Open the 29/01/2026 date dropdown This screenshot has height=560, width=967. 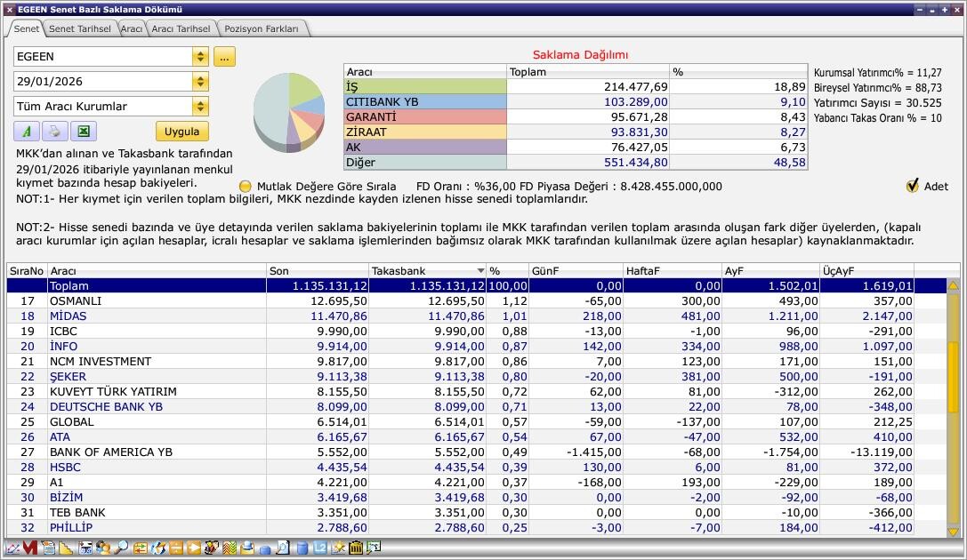(x=200, y=82)
